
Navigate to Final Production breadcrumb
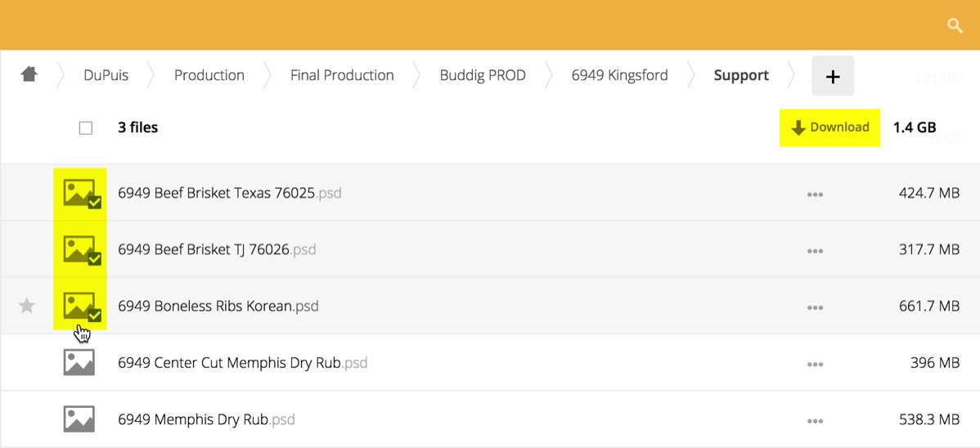(342, 75)
